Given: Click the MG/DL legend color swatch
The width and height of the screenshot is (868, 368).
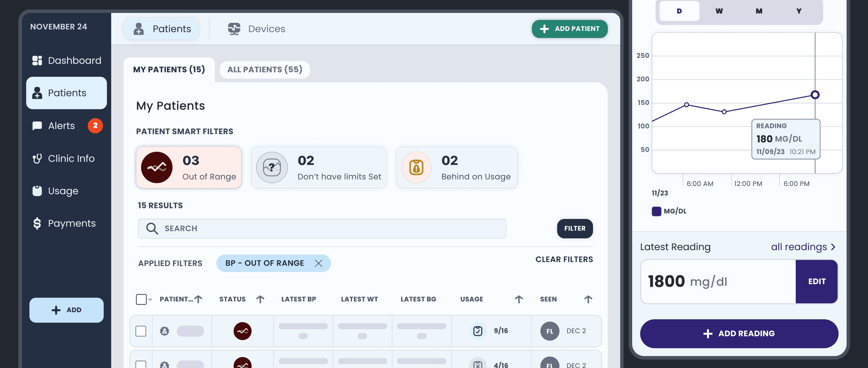Looking at the screenshot, I should click(x=656, y=211).
